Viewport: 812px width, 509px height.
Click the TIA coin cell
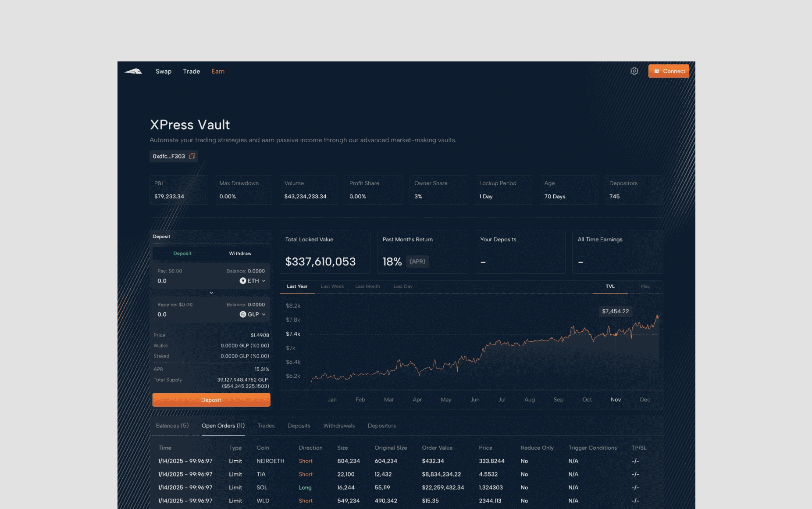click(x=261, y=474)
